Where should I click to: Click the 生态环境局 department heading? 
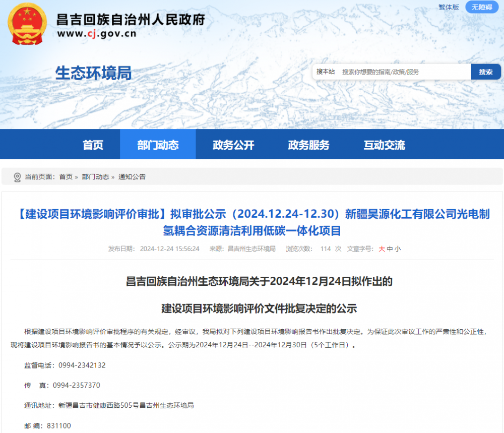[x=93, y=73]
